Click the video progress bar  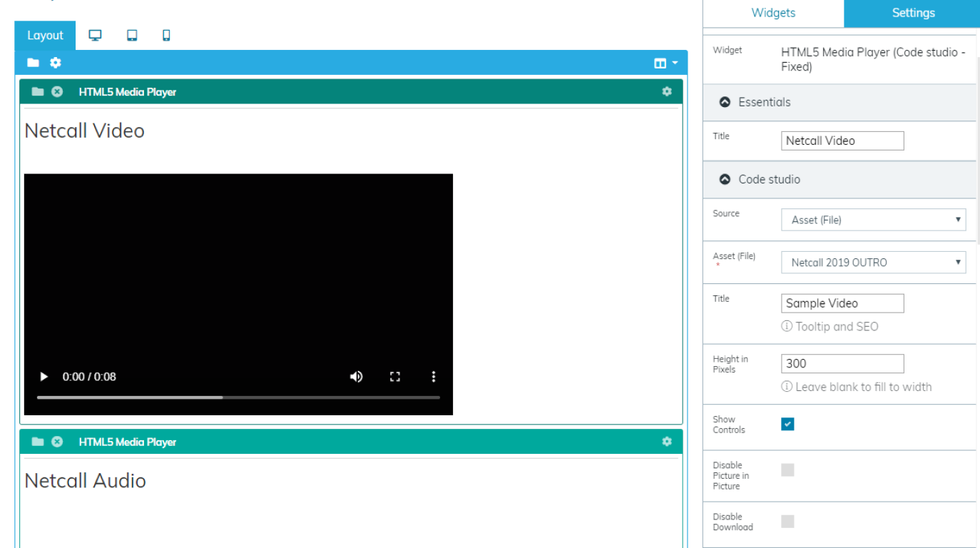pos(238,397)
